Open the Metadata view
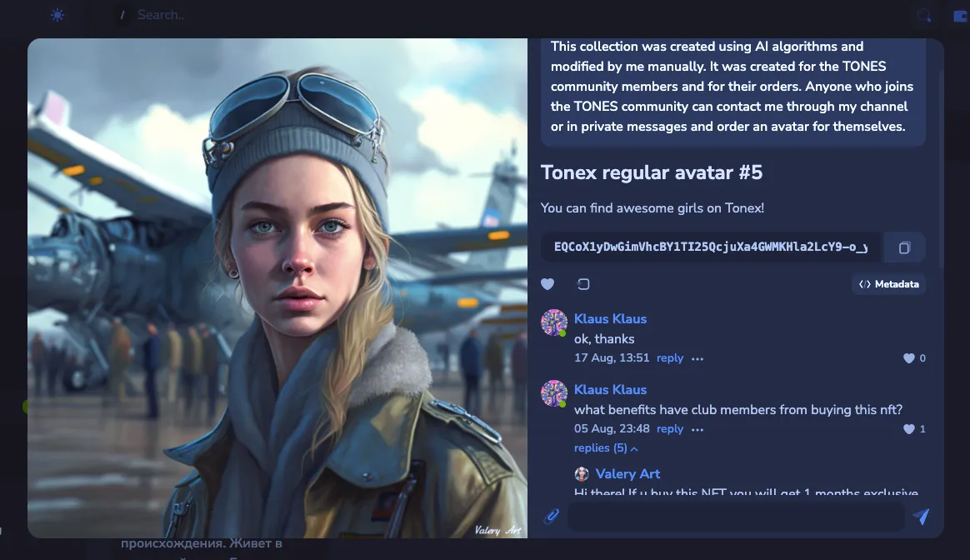Viewport: 970px width, 560px height. click(889, 284)
